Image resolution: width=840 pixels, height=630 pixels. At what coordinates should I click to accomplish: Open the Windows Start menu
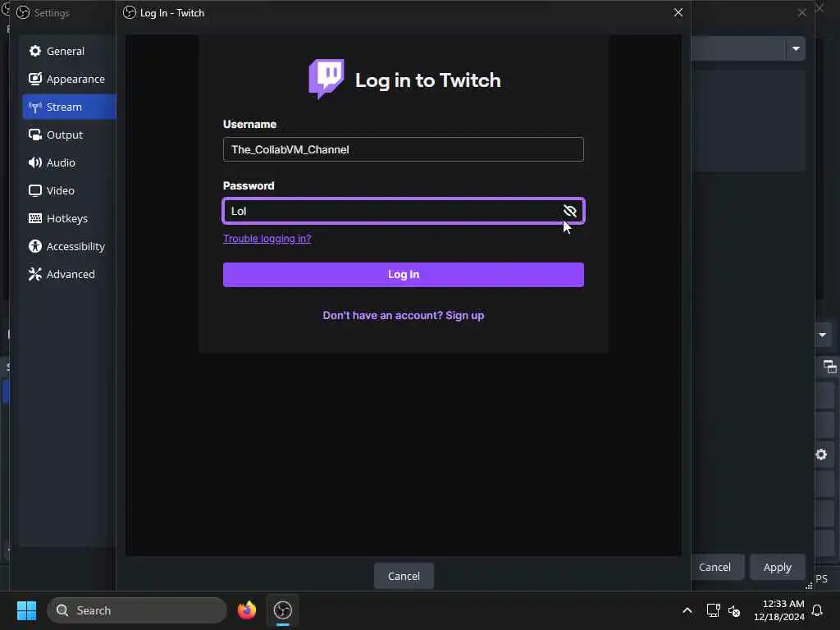click(x=26, y=610)
